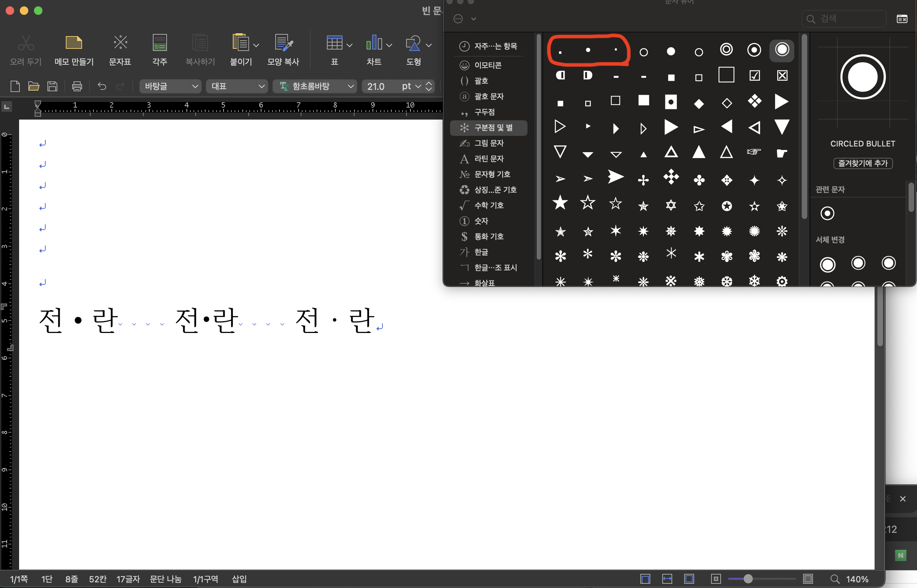Image resolution: width=917 pixels, height=588 pixels.
Task: Click the 모양 복사 format copy icon
Action: tap(283, 43)
